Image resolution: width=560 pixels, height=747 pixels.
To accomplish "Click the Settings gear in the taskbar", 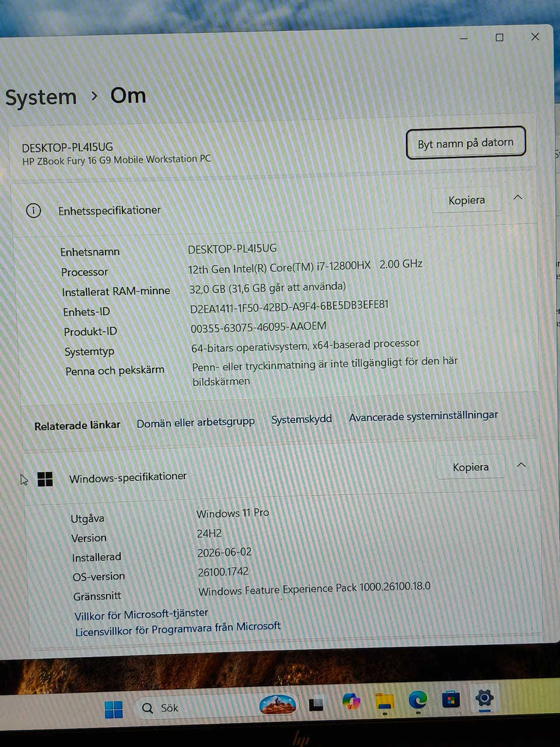I will pyautogui.click(x=484, y=697).
